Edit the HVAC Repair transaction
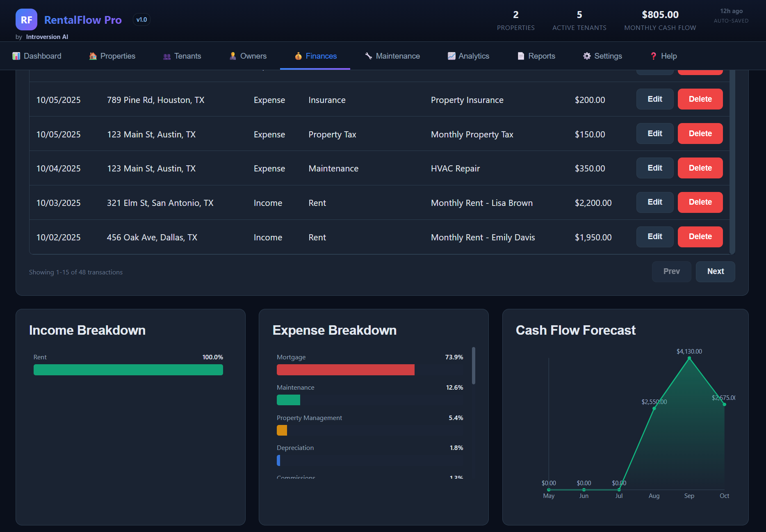Screen dimensions: 766x532 pos(654,168)
